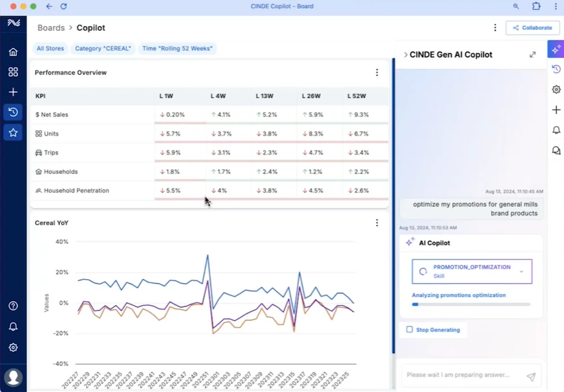The image size is (564, 392).
Task: Open the chat bubble icon in the right sidebar
Action: 556,150
